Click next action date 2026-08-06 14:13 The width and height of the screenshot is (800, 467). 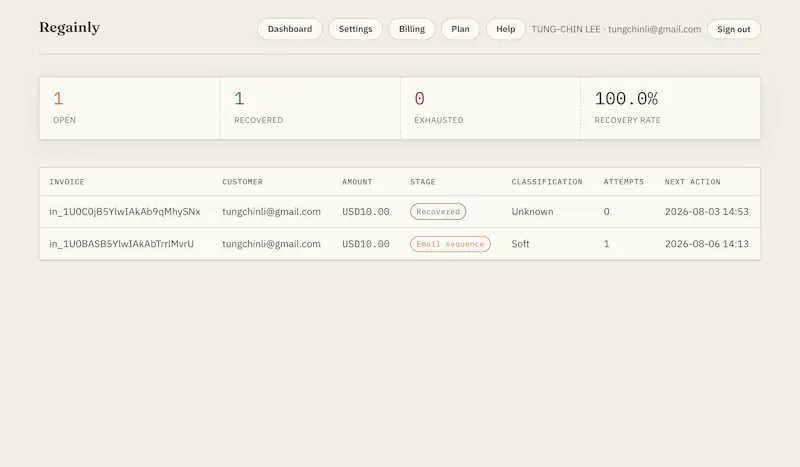(707, 244)
